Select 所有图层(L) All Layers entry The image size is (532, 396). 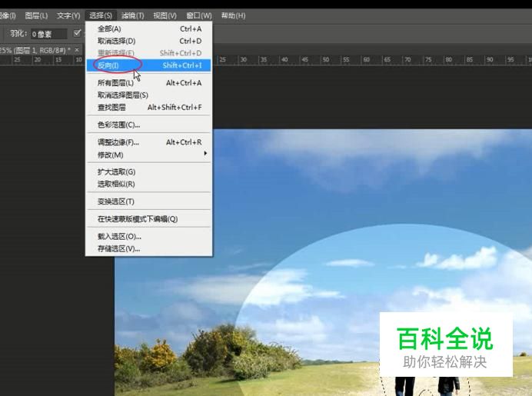click(115, 83)
